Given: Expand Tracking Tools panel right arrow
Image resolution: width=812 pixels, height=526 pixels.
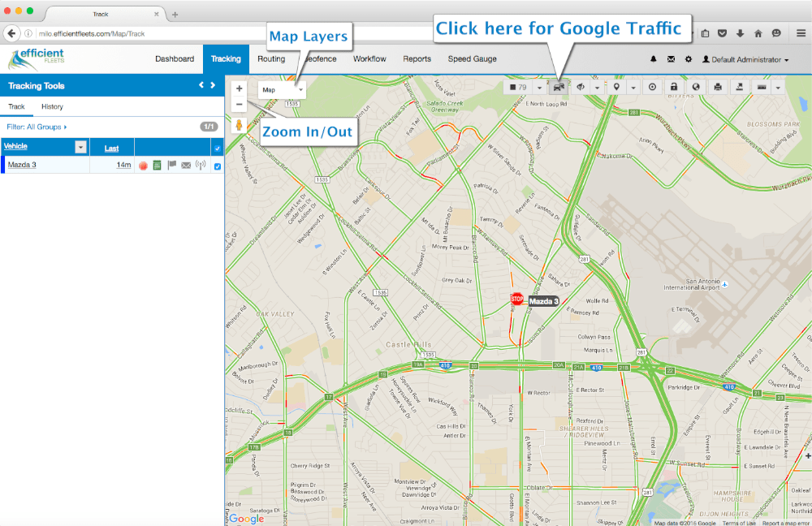Looking at the screenshot, I should tap(213, 85).
